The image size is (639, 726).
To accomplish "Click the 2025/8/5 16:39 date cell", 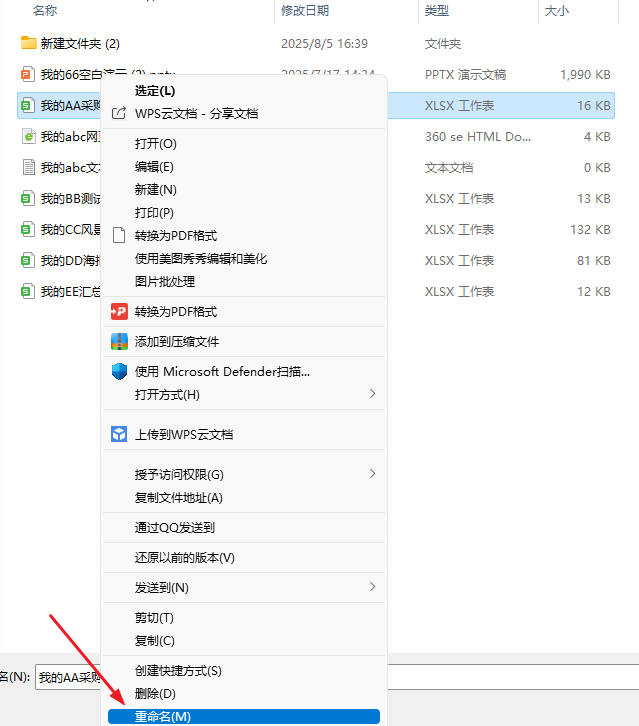I will 325,44.
